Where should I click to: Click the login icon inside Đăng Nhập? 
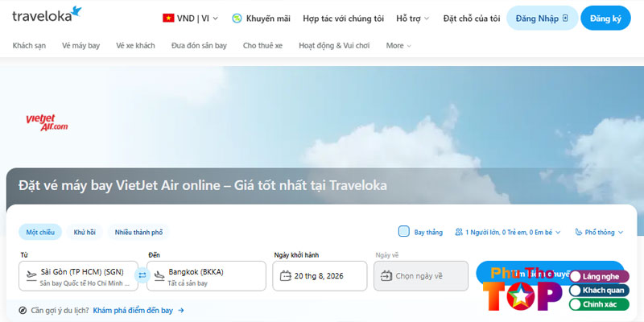pyautogui.click(x=565, y=18)
